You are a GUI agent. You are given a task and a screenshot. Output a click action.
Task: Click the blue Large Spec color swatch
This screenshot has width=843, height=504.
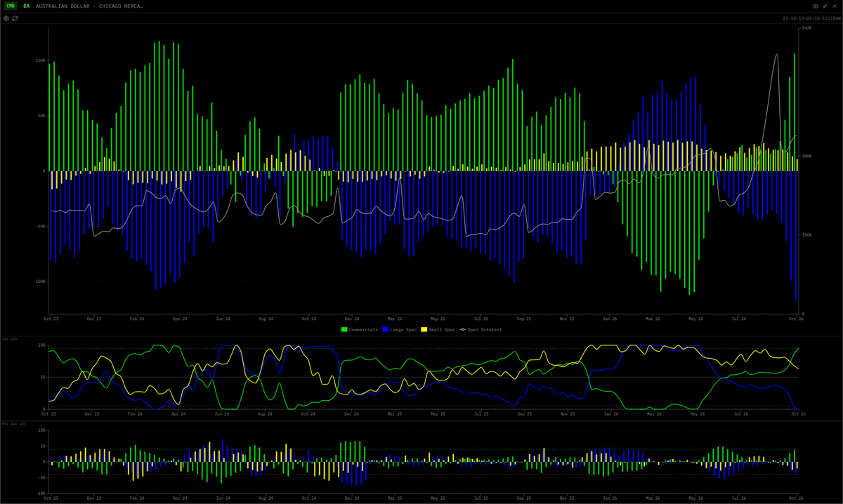pyautogui.click(x=386, y=329)
